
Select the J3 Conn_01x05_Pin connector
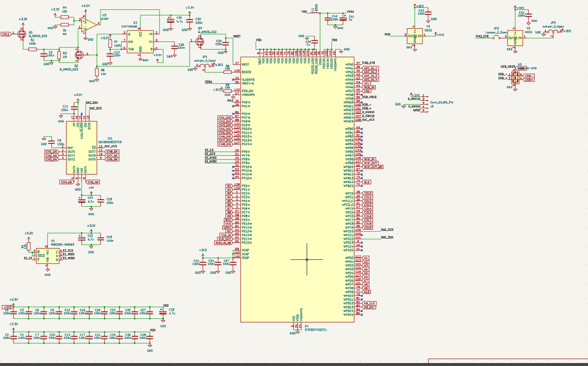pyautogui.click(x=425, y=103)
